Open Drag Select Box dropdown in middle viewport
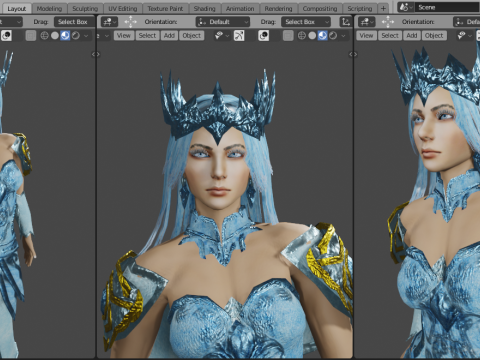 pos(306,22)
